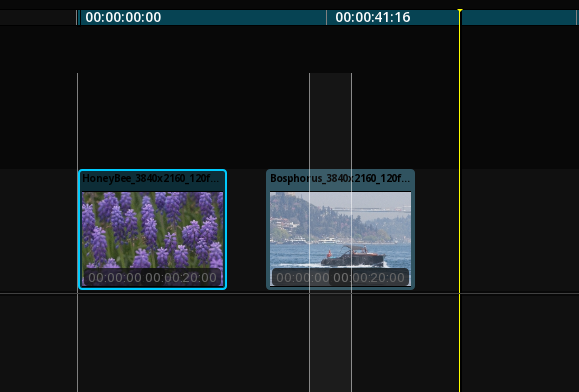579x392 pixels.
Task: Click the gap between HoneyBee and Bosphorus clips
Action: click(246, 231)
